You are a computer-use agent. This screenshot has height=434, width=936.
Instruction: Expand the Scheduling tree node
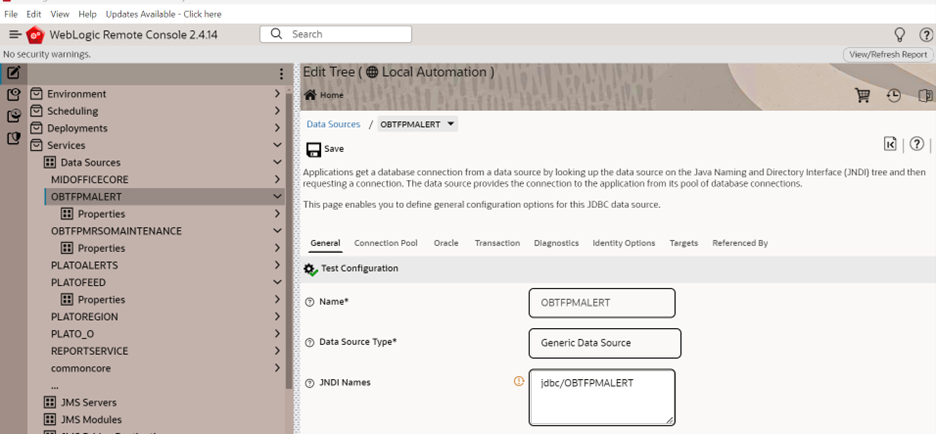(277, 111)
